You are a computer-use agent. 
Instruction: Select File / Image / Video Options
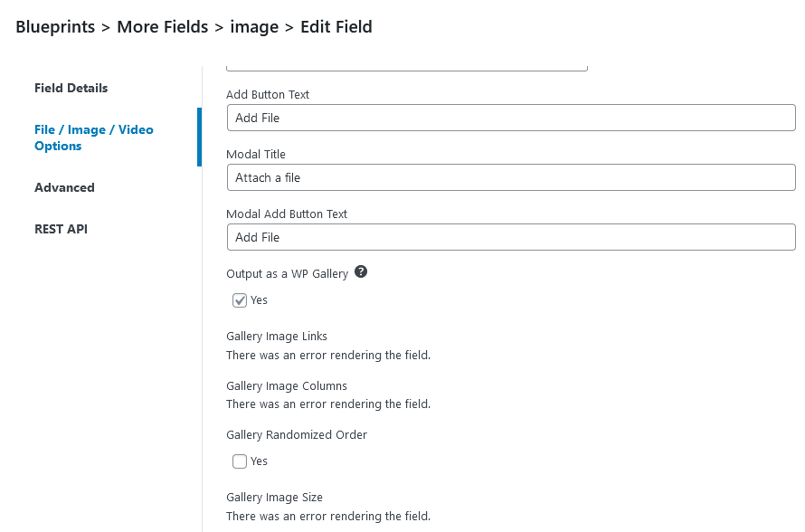click(93, 138)
